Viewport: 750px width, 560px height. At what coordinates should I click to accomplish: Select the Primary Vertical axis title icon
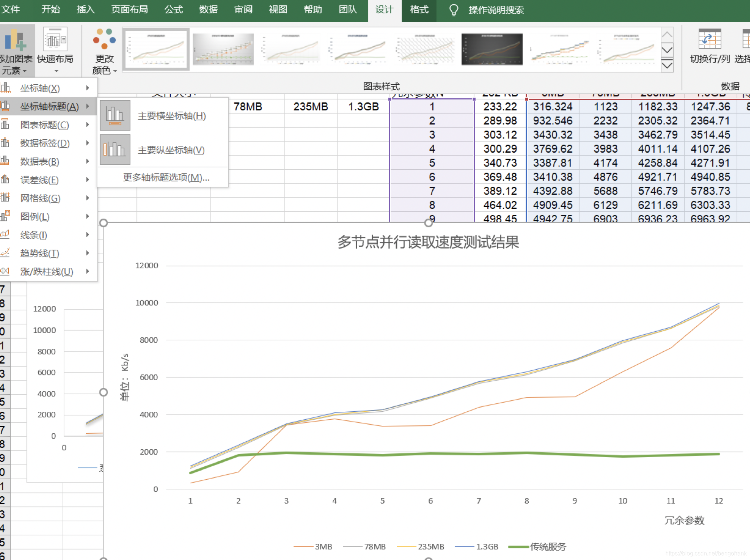115,150
